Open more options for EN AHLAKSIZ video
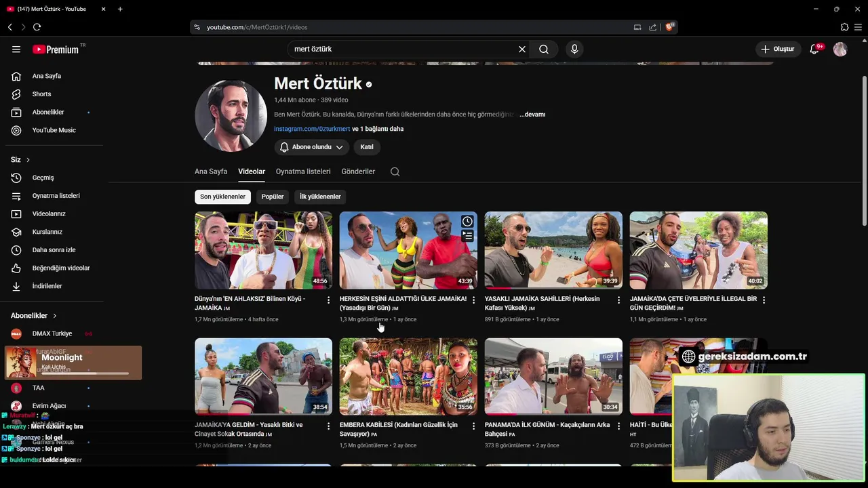Screen dimensions: 868x488 click(329, 300)
